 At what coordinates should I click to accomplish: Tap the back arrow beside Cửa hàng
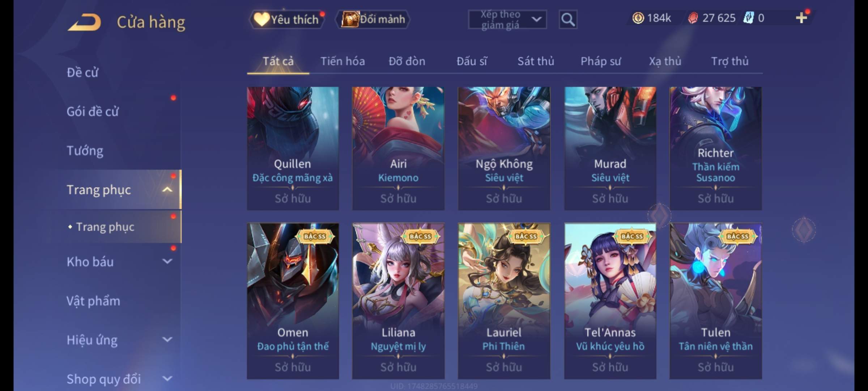tap(85, 22)
